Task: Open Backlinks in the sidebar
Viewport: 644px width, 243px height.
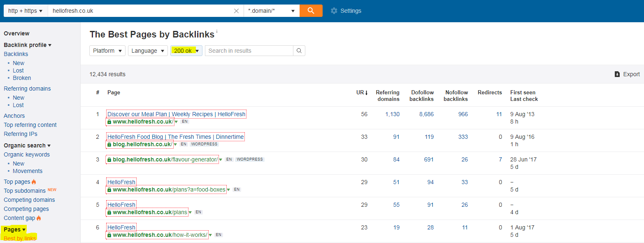Action: [x=16, y=54]
